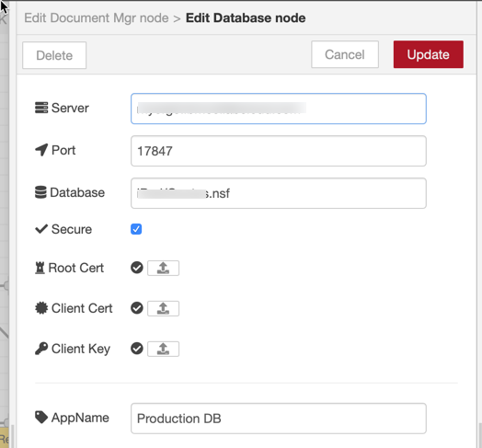
Task: Click the database cylinder icon
Action: pos(40,192)
